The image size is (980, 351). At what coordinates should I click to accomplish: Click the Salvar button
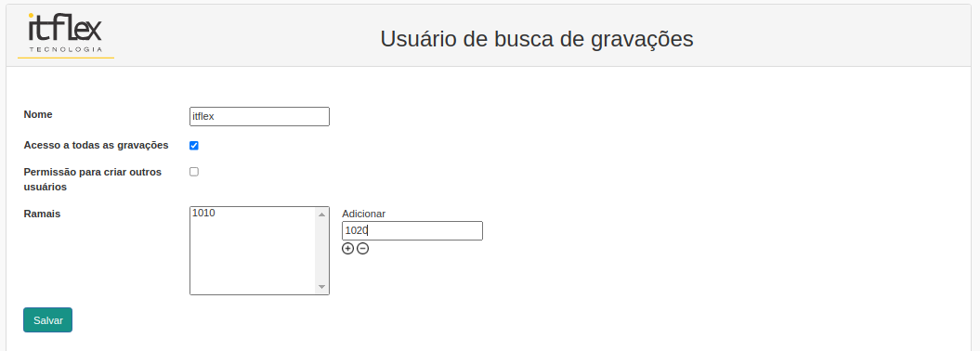coord(48,319)
